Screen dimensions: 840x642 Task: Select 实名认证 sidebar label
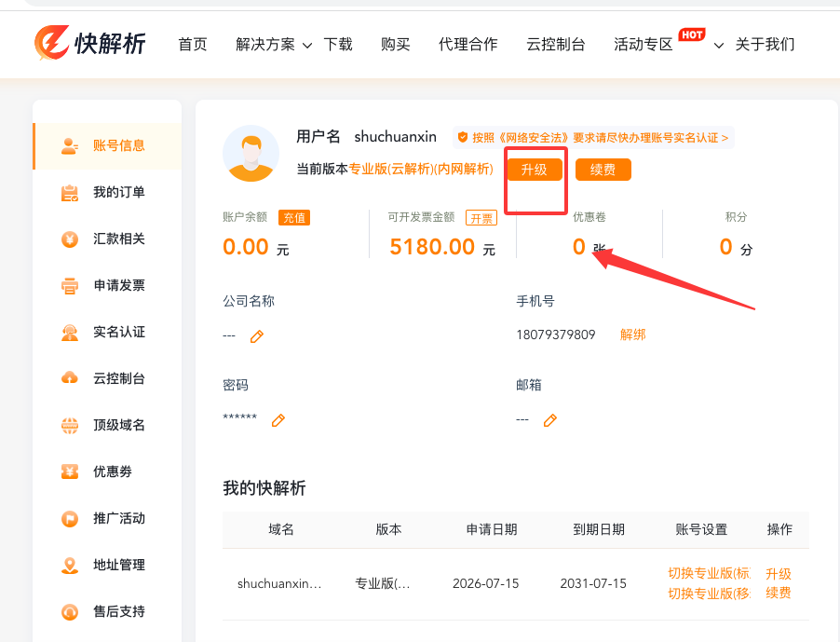click(119, 333)
